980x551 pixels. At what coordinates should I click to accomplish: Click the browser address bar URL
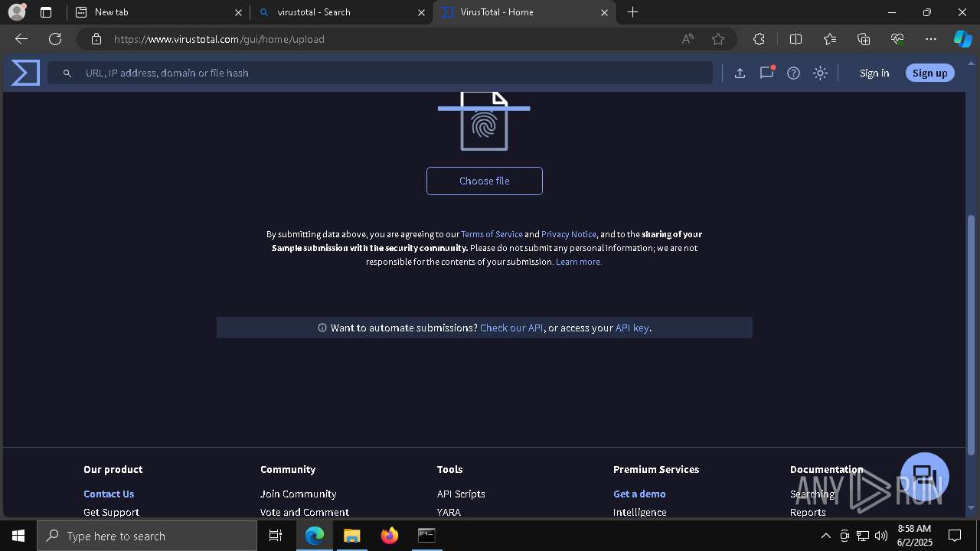pos(219,39)
